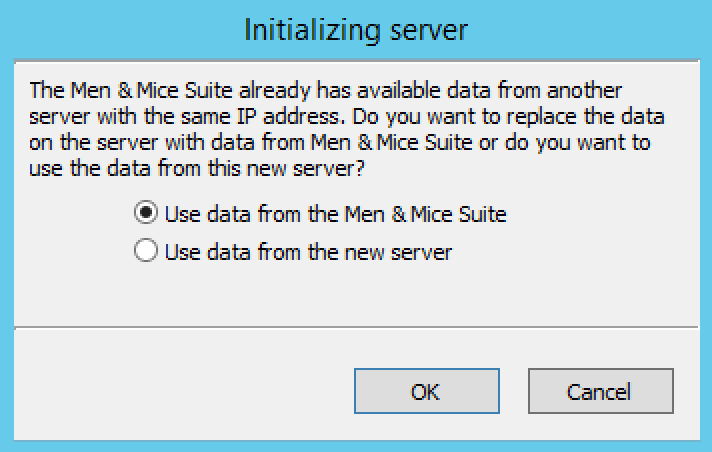Choose to use the new server's data
This screenshot has height=452, width=712.
click(x=146, y=252)
